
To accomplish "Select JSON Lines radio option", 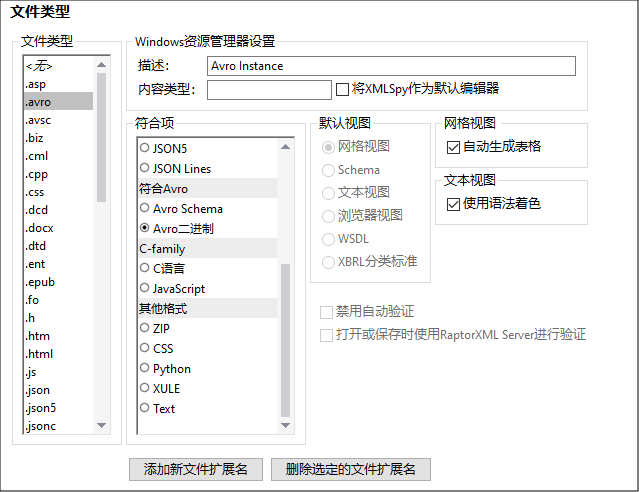I will [144, 168].
